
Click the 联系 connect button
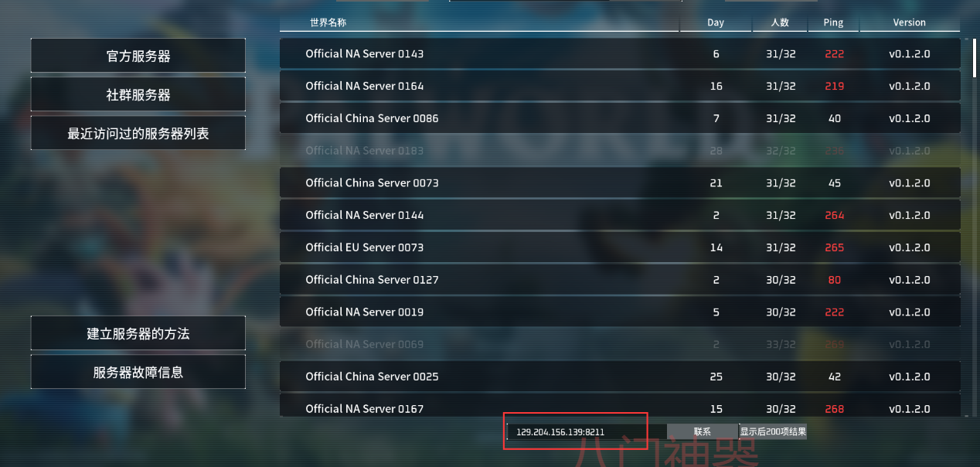click(x=702, y=431)
